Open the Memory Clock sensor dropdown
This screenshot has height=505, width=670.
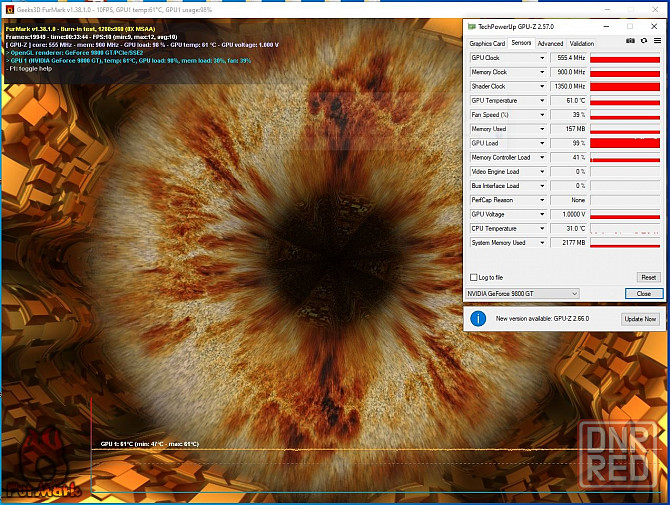point(542,72)
